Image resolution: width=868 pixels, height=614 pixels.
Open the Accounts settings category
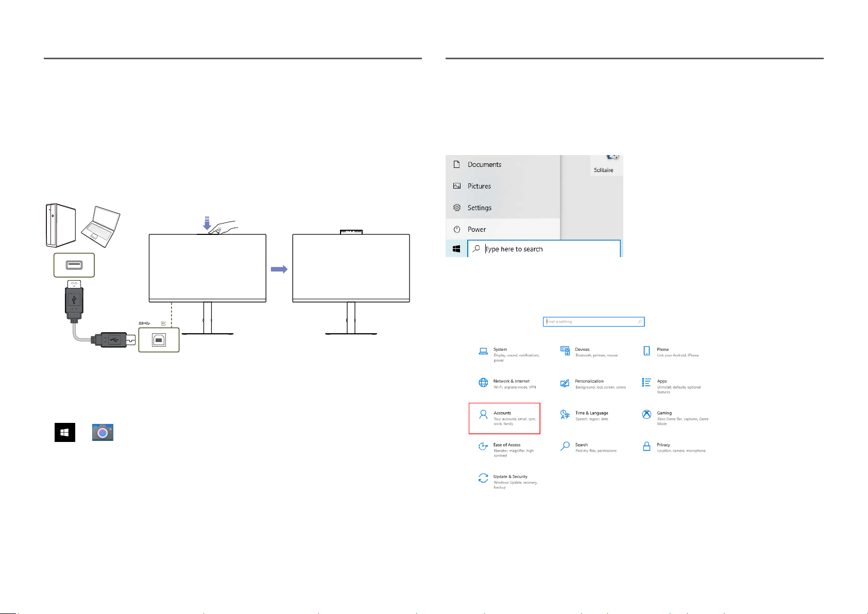point(504,418)
